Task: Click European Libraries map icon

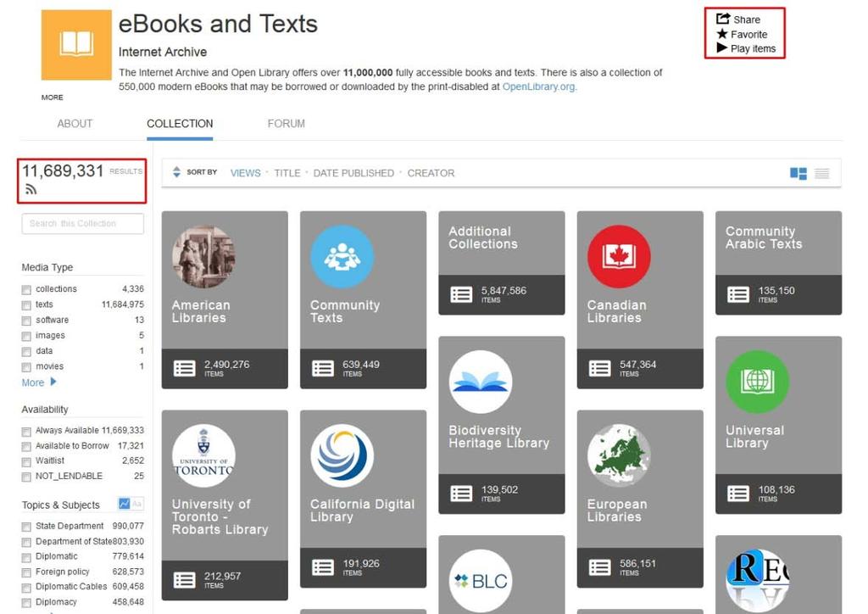Action: pyautogui.click(x=619, y=455)
